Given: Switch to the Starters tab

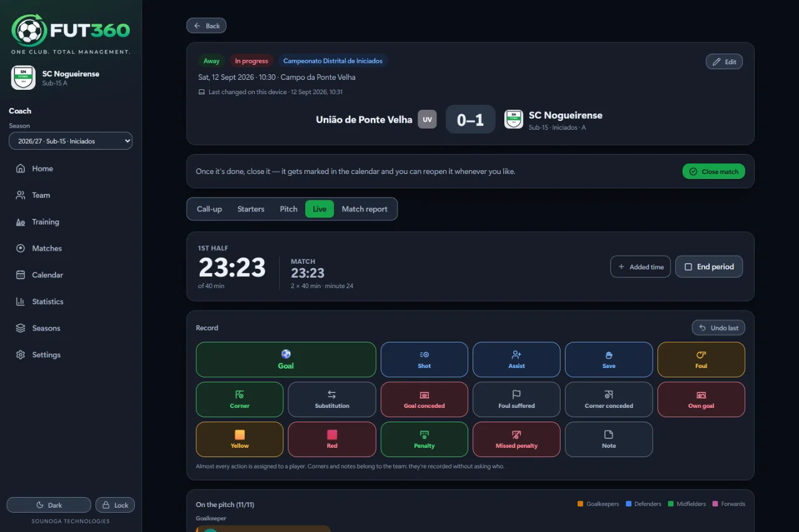Looking at the screenshot, I should pos(251,209).
